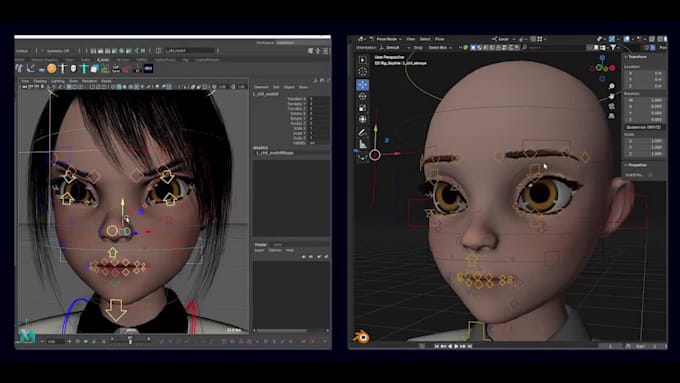Click the cyan T-pose figure icon on Maya shelf
The height and width of the screenshot is (383, 680).
[x=84, y=69]
